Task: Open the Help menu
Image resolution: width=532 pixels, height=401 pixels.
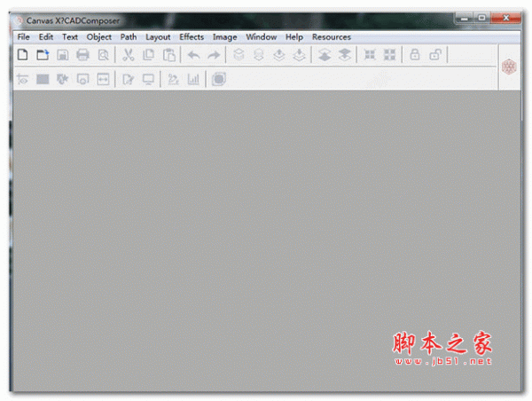Action: (x=294, y=37)
